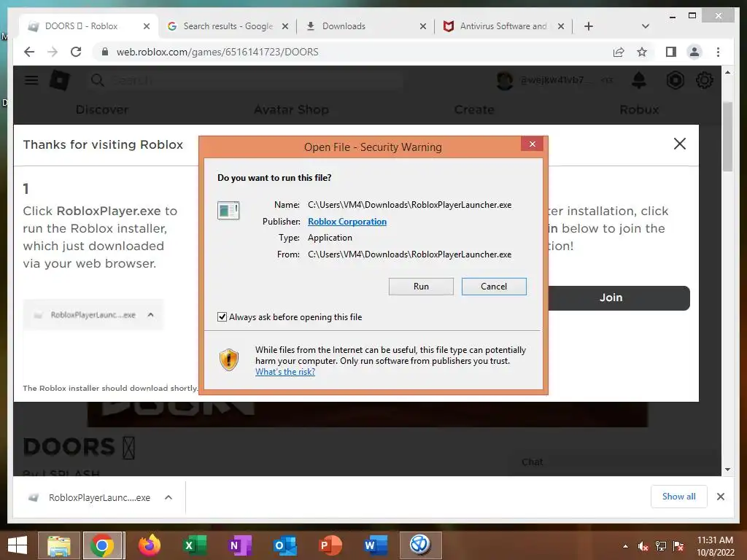
Task: Open the Chrome profile icon
Action: (694, 52)
